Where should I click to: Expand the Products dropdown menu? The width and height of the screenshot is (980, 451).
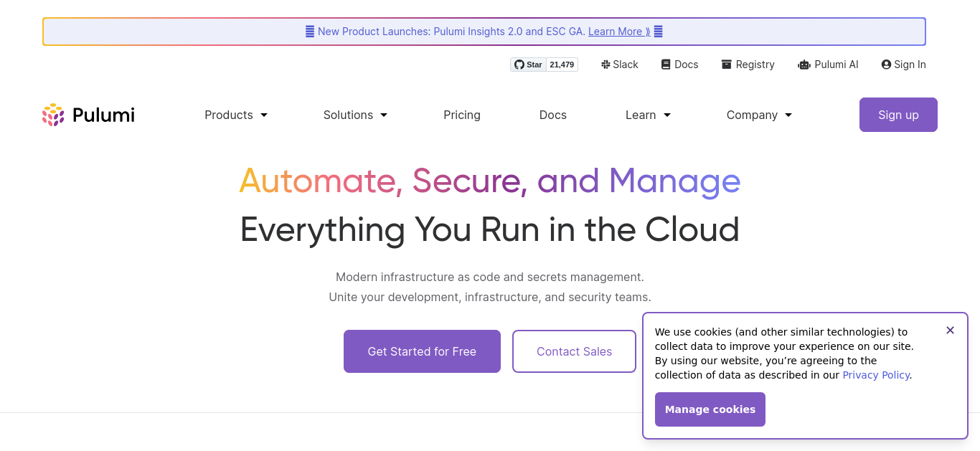(x=236, y=115)
